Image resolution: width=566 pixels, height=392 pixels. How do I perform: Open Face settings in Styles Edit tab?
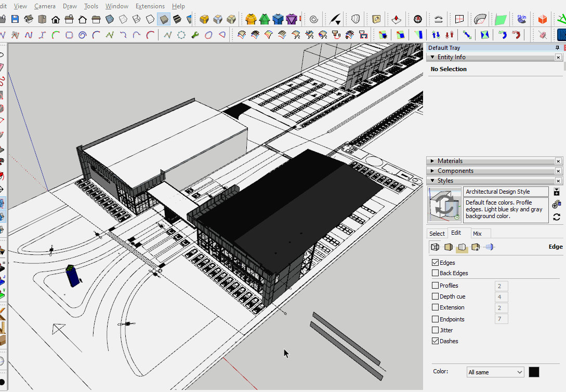[449, 247]
